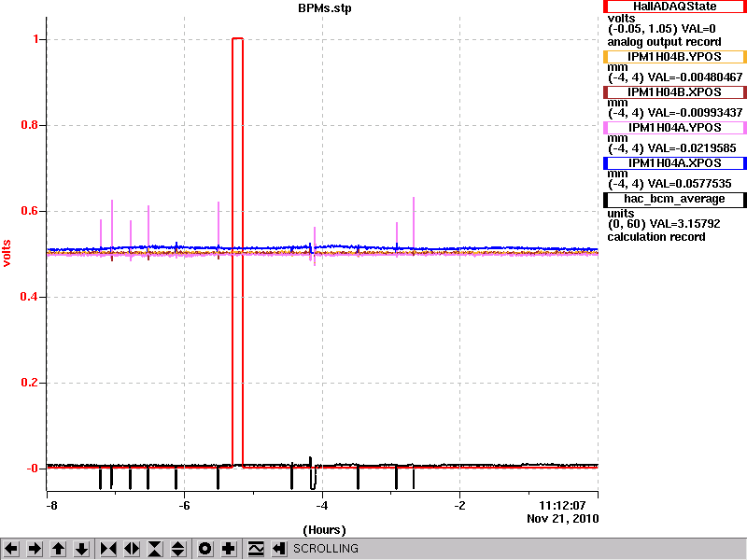This screenshot has height=560, width=747.
Task: Click the VAL=0.0577535 readout
Action: (x=690, y=184)
